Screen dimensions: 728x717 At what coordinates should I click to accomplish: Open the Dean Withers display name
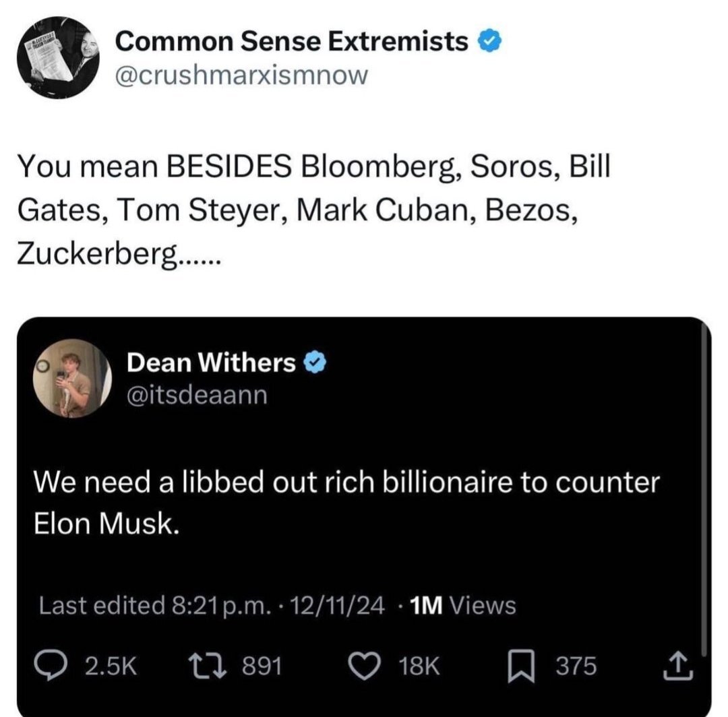pyautogui.click(x=211, y=363)
